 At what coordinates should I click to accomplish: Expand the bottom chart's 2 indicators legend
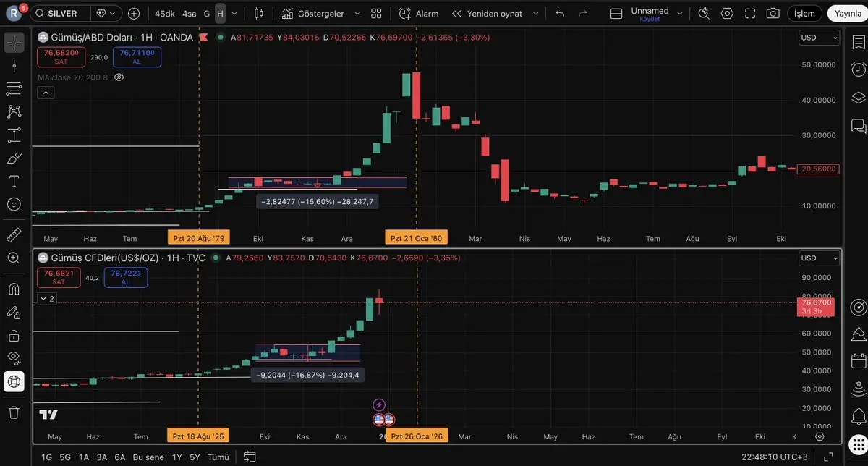click(46, 298)
